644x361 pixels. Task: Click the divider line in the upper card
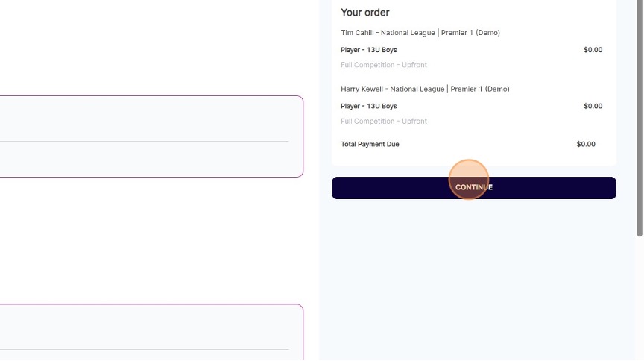(149, 141)
